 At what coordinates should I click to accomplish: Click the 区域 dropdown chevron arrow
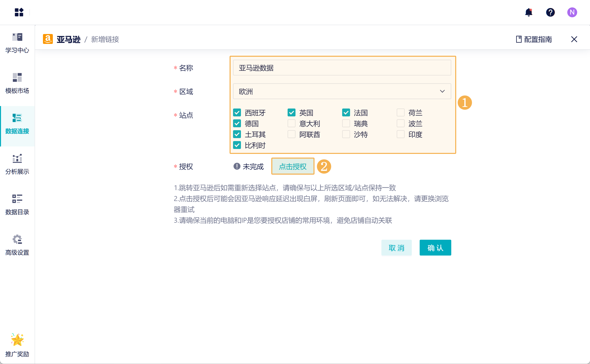point(442,91)
